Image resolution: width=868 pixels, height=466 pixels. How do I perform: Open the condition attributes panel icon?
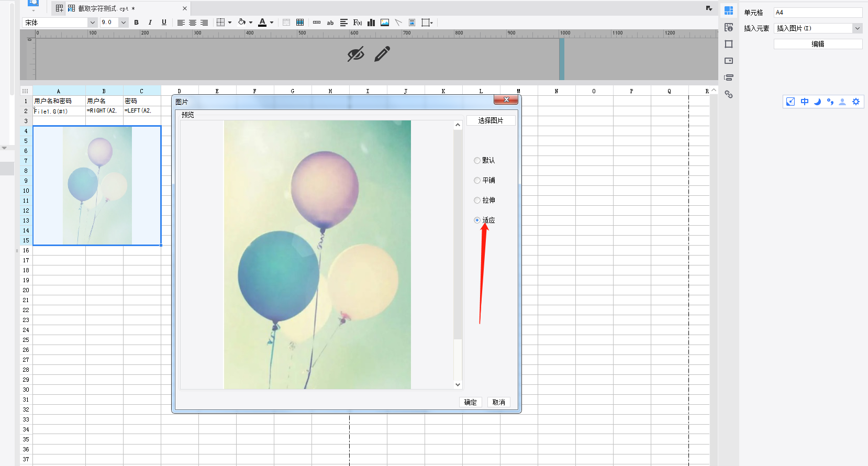click(x=729, y=77)
